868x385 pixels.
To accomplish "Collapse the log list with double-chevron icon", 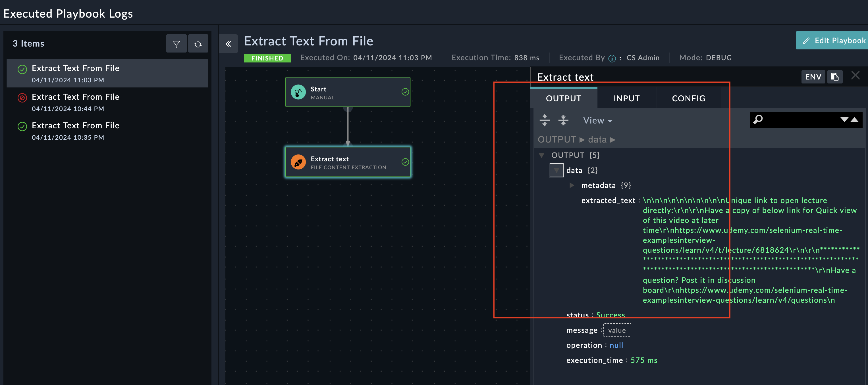I will [x=228, y=44].
